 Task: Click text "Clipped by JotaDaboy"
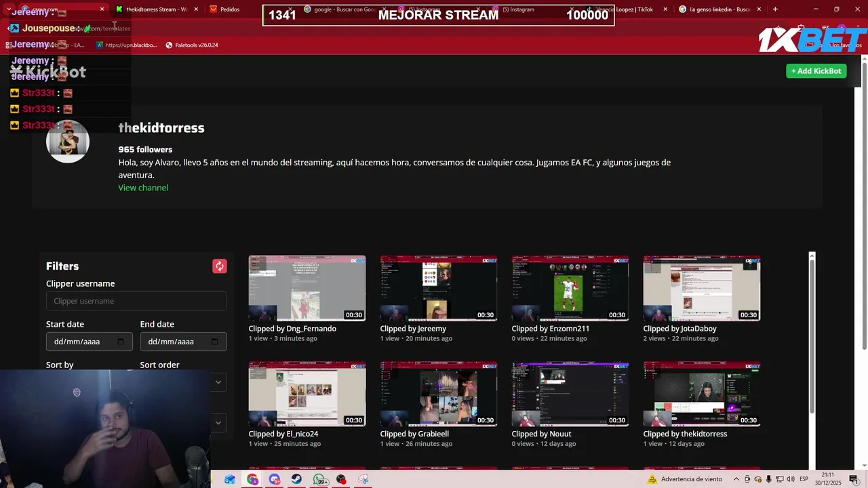680,329
